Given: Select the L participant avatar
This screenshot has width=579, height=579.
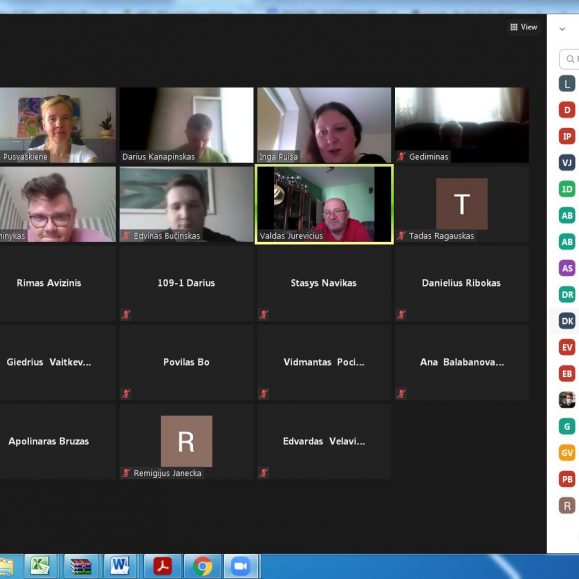Looking at the screenshot, I should [567, 83].
